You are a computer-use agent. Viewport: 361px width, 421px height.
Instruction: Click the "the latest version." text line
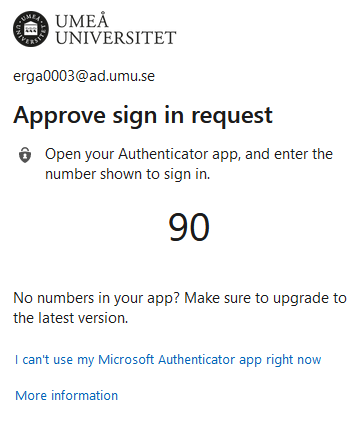point(71,318)
